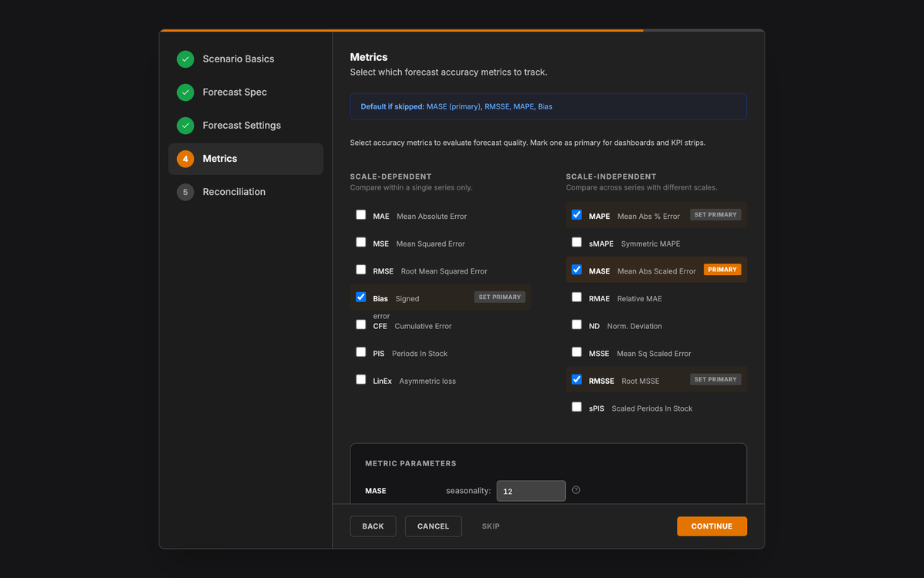
Task: Set Bias as primary metric
Action: pos(500,297)
